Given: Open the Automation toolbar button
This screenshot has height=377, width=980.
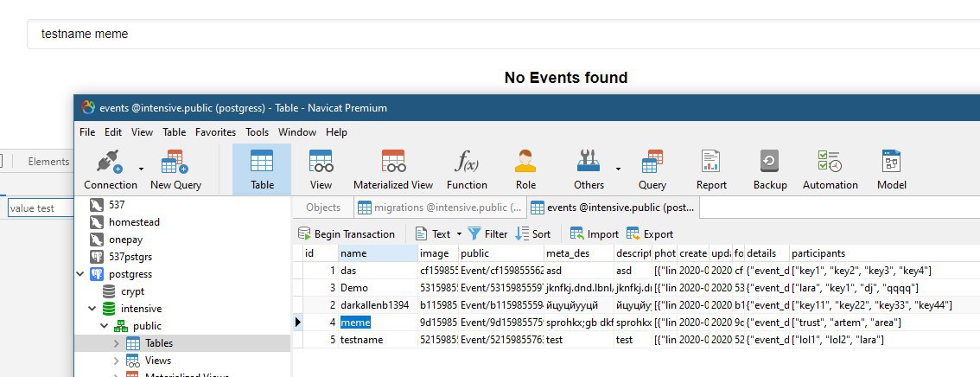Looking at the screenshot, I should coord(830,169).
